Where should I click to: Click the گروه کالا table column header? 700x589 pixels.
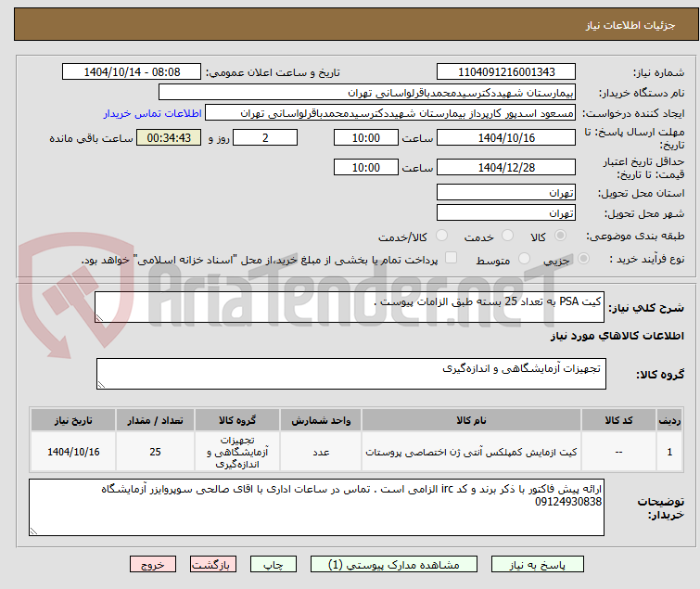point(237,420)
